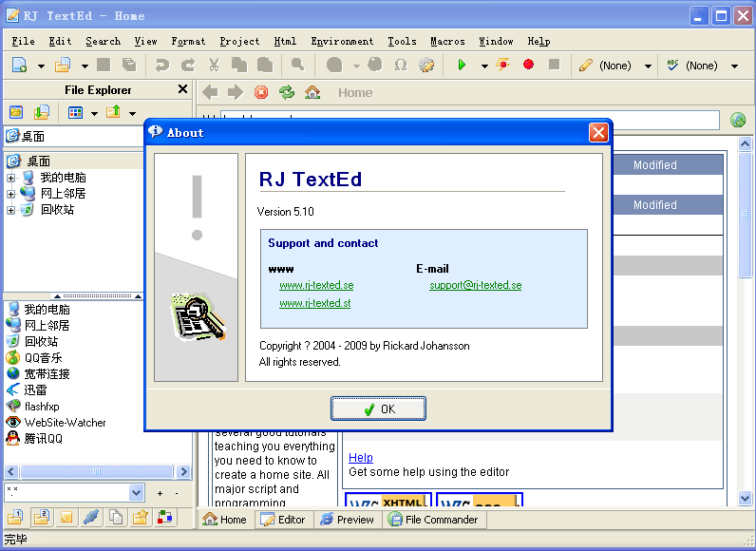Open the Macros menu
The width and height of the screenshot is (756, 551).
pos(447,41)
